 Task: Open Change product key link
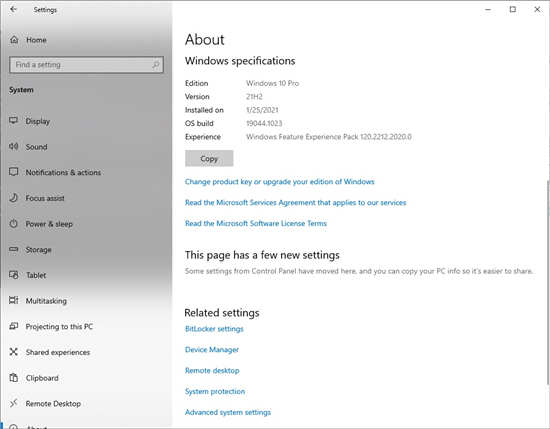pyautogui.click(x=280, y=182)
